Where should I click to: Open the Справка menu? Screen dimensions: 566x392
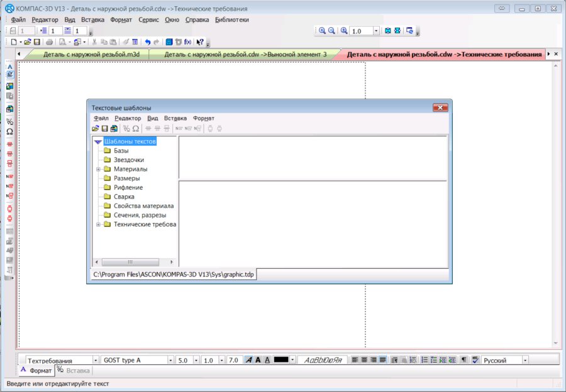pyautogui.click(x=197, y=20)
